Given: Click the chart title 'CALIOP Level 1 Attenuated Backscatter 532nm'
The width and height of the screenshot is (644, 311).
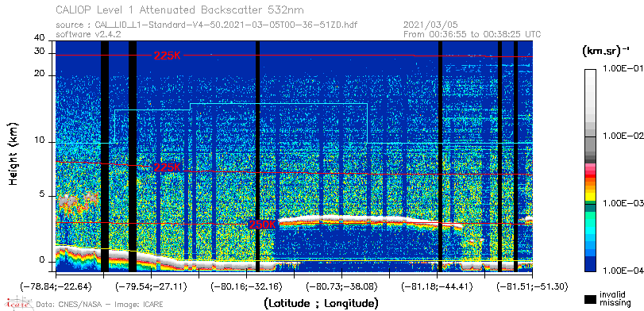Looking at the screenshot, I should [x=180, y=10].
